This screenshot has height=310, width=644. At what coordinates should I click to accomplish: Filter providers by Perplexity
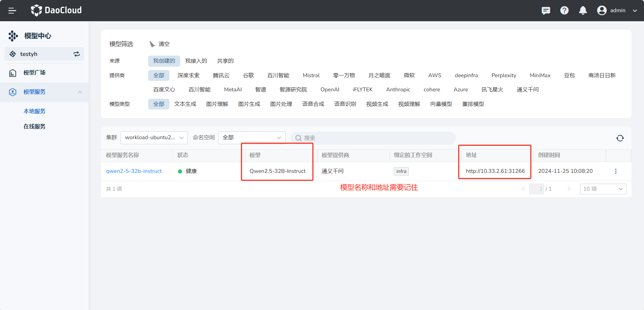tap(504, 75)
